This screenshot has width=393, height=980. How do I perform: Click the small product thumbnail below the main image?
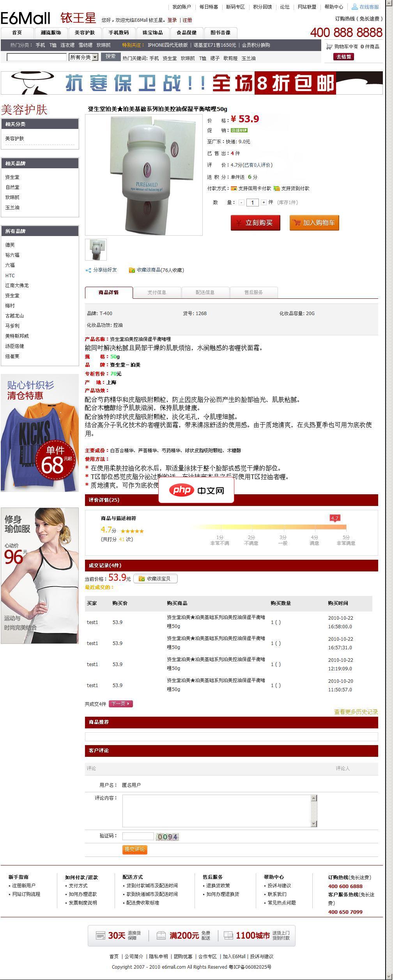click(96, 250)
